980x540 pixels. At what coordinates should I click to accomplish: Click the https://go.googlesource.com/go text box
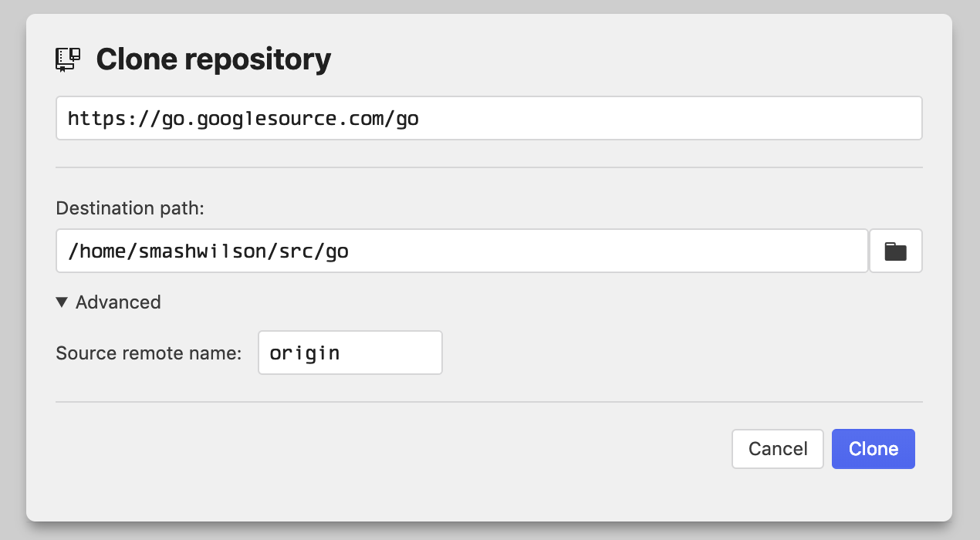point(488,117)
